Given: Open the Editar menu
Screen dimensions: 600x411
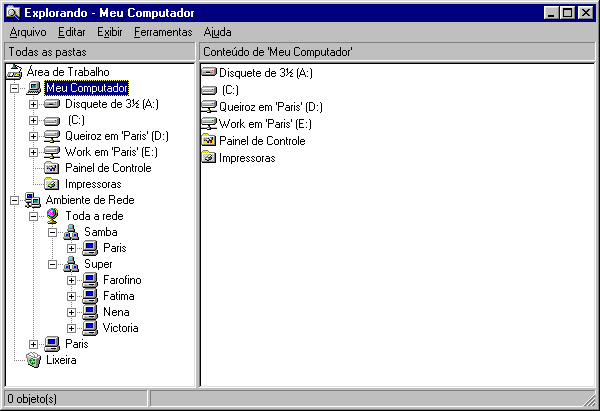Looking at the screenshot, I should pyautogui.click(x=72, y=32).
